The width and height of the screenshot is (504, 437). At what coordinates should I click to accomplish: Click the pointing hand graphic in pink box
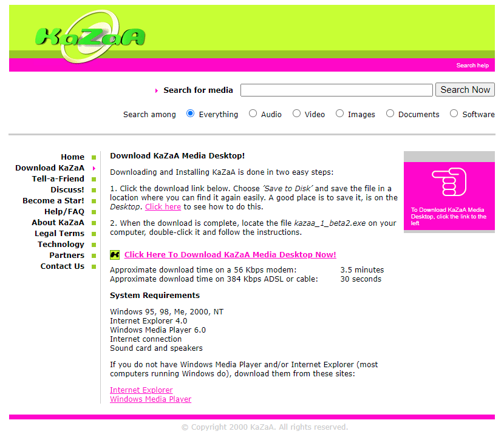pyautogui.click(x=449, y=182)
